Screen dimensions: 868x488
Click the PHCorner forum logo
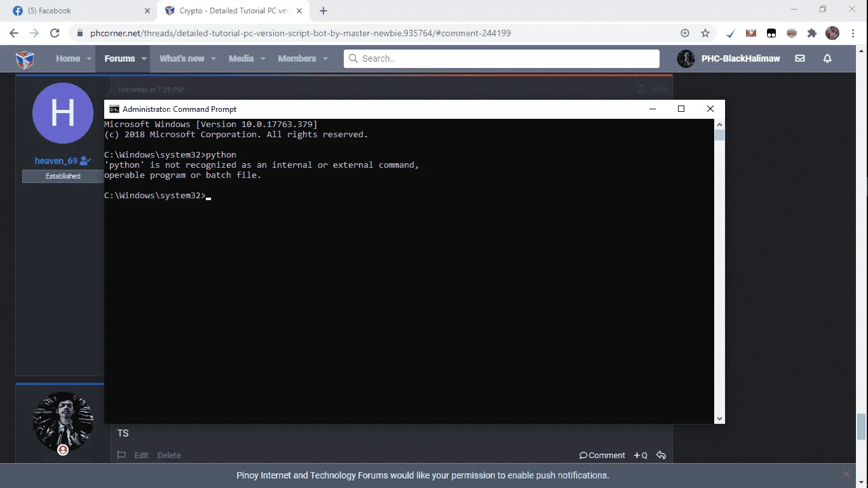pos(25,59)
